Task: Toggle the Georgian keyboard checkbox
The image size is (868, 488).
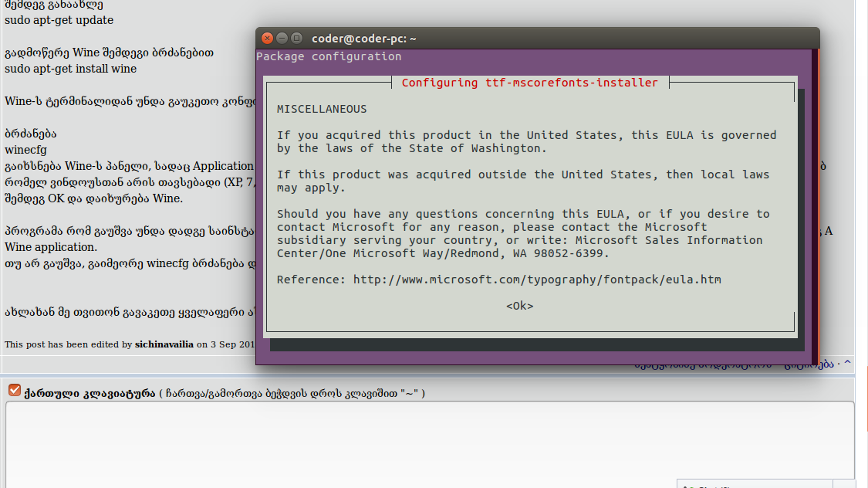Action: 15,391
